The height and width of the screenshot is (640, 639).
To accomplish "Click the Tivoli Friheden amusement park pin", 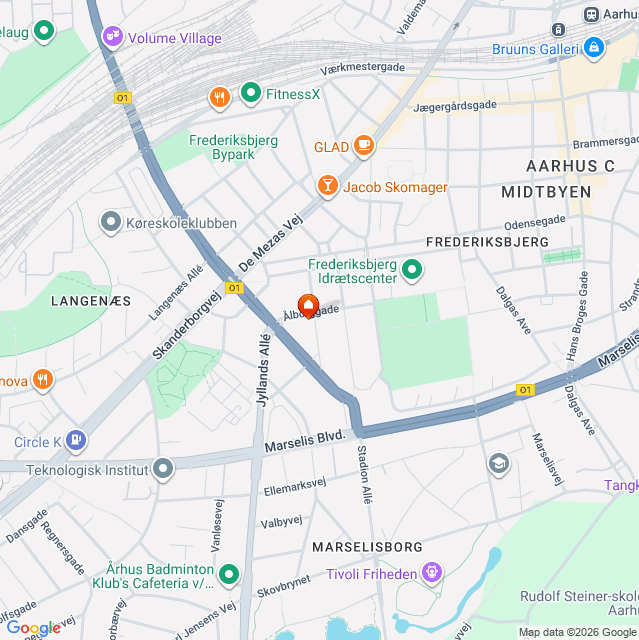I will (x=432, y=573).
